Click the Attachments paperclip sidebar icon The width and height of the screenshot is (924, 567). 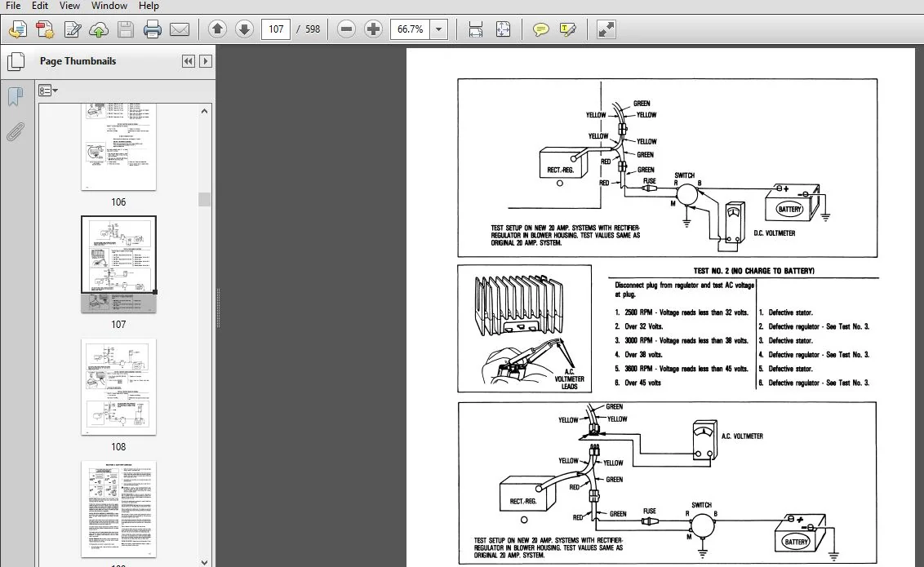point(16,132)
